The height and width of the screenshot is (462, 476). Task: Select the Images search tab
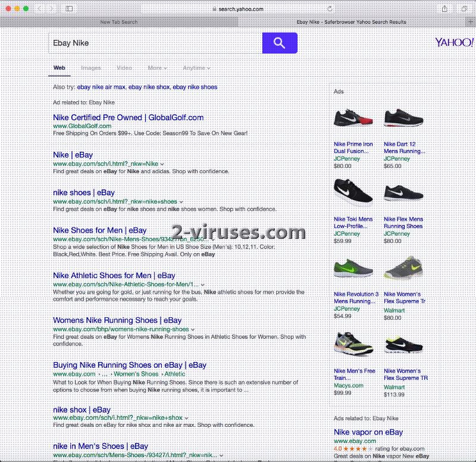tap(91, 68)
